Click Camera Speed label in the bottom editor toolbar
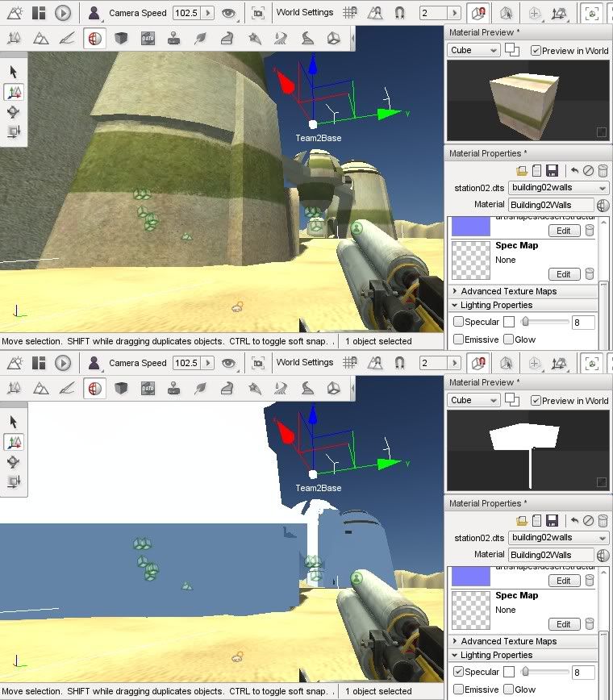This screenshot has height=700, width=613. pos(138,363)
